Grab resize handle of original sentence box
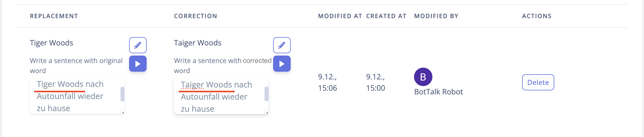This screenshot has width=644, height=137. point(123,113)
